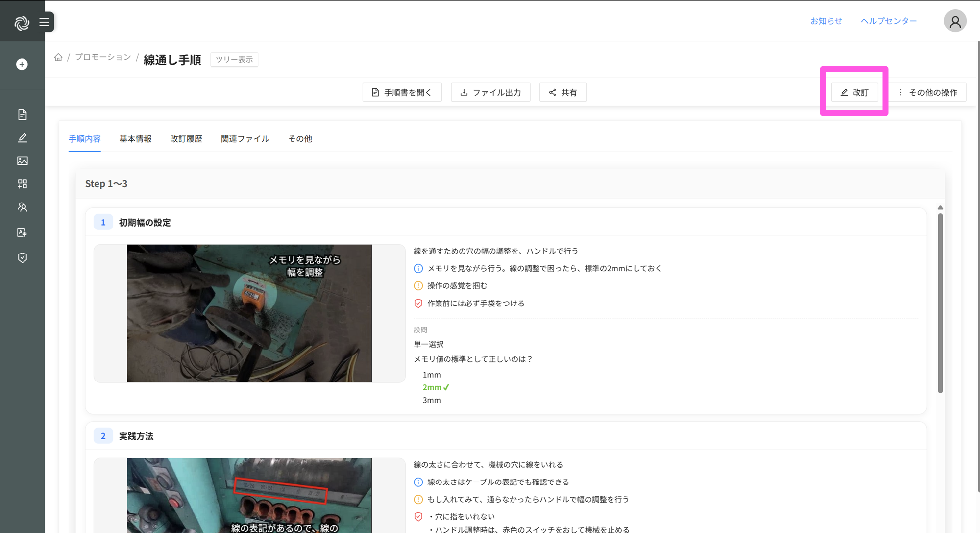Click the home breadcrumb icon
980x533 pixels.
coord(58,57)
